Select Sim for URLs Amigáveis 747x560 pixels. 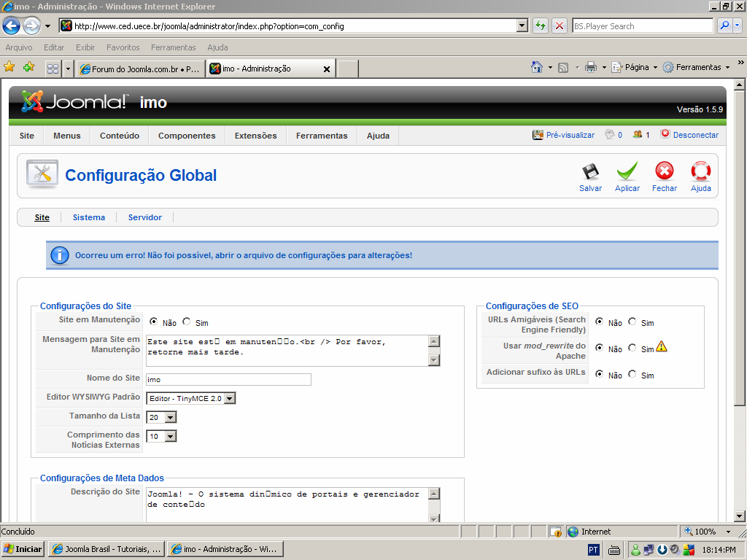point(632,322)
